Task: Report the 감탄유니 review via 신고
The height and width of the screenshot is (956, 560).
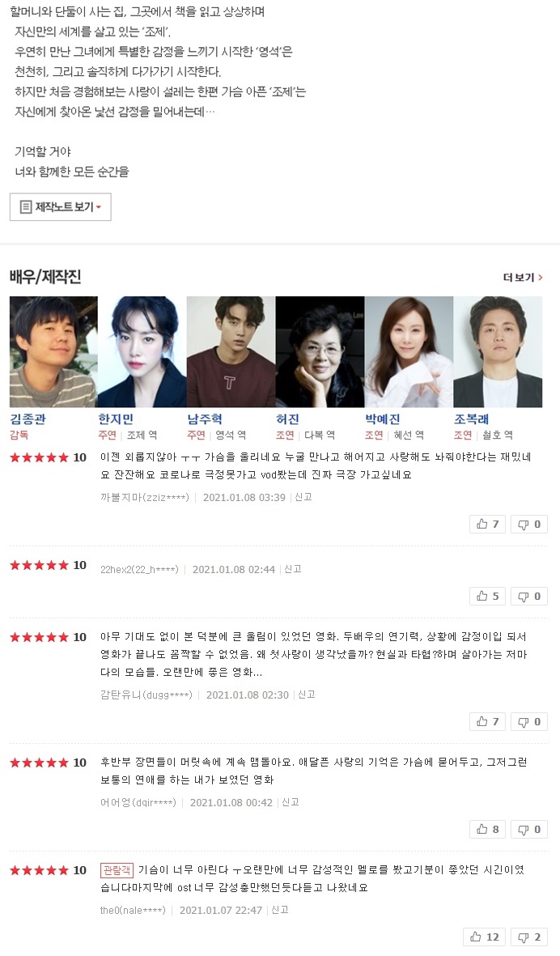Action: tap(307, 695)
